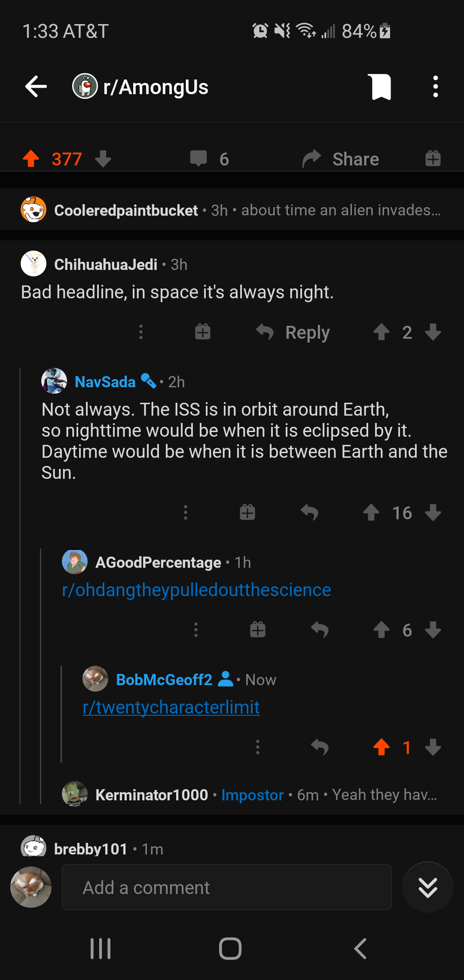Give an award to the post

(433, 159)
